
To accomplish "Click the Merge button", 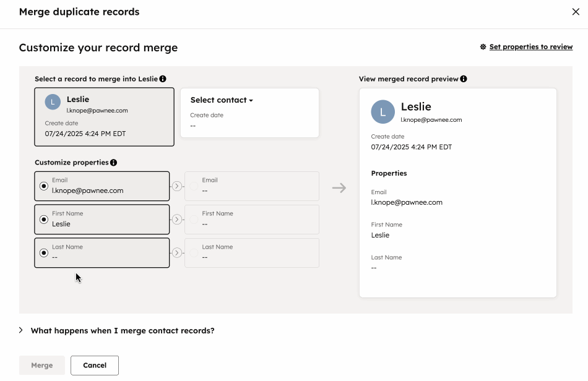I will click(41, 365).
